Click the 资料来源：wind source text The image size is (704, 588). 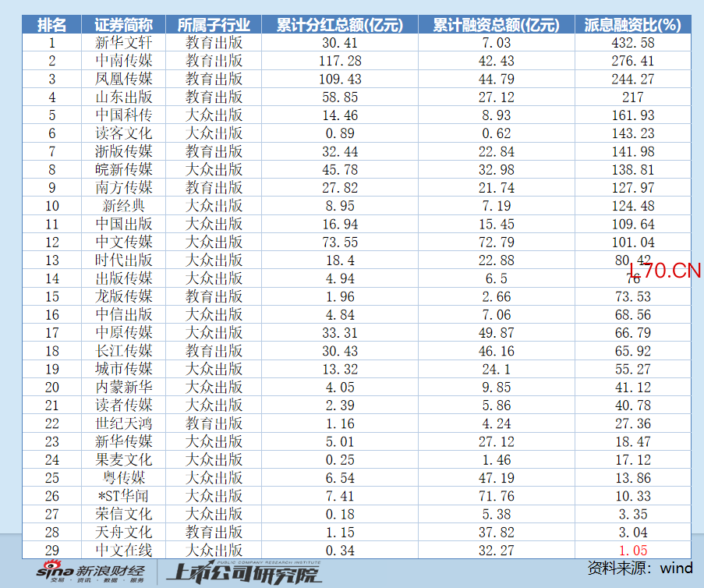click(639, 569)
